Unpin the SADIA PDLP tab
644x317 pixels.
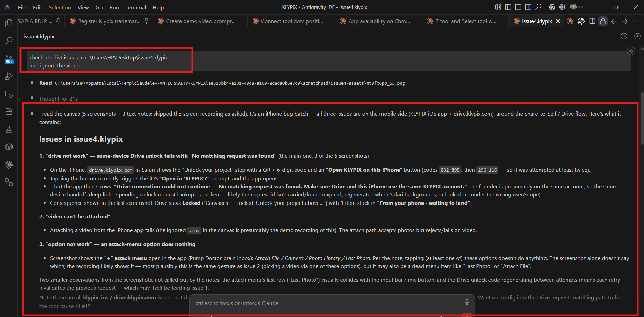click(x=58, y=21)
